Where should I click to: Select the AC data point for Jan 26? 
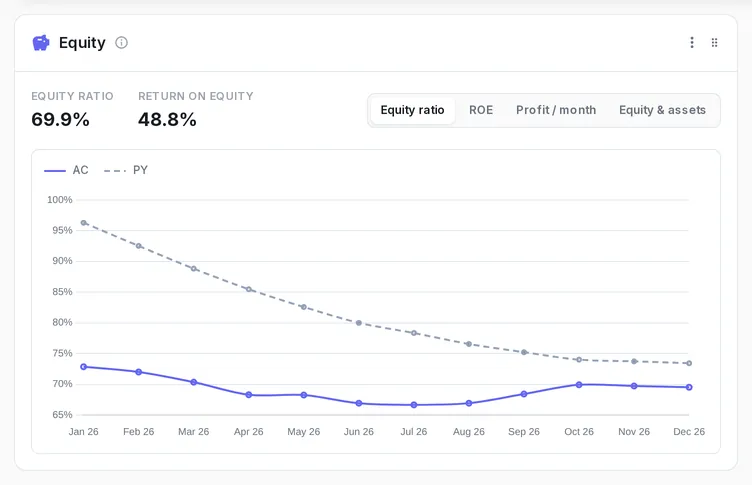tap(83, 367)
